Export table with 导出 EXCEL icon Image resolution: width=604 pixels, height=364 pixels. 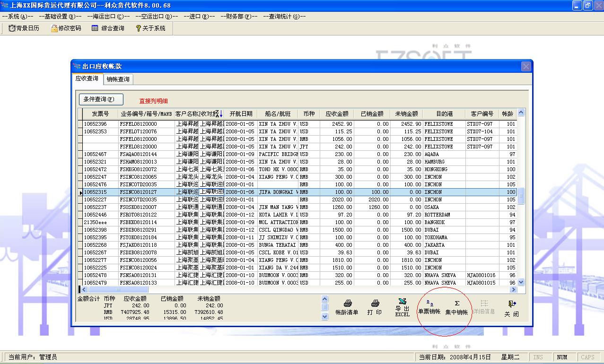click(402, 307)
